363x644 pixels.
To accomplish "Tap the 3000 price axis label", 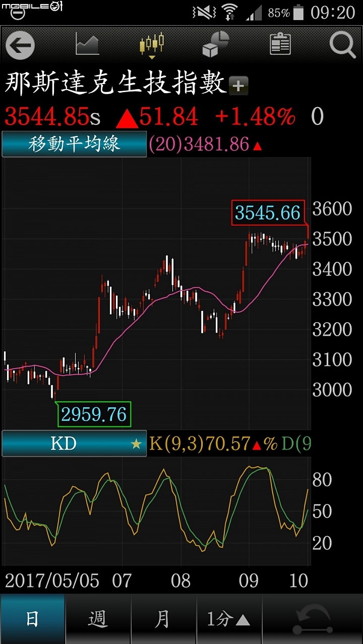I will 332,389.
